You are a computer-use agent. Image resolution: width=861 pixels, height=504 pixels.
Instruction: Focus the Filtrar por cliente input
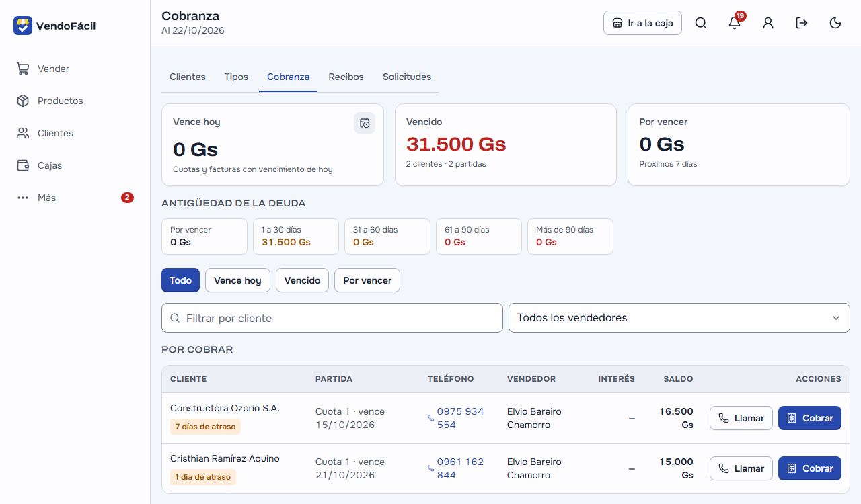(332, 318)
